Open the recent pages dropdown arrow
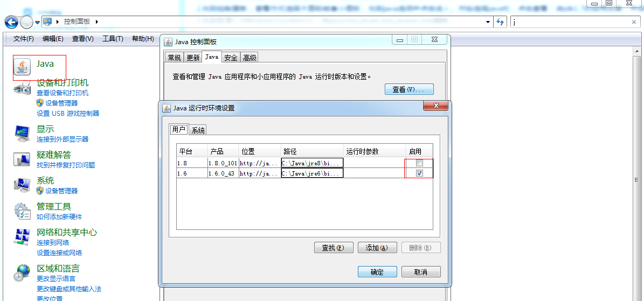The image size is (644, 301). click(37, 22)
